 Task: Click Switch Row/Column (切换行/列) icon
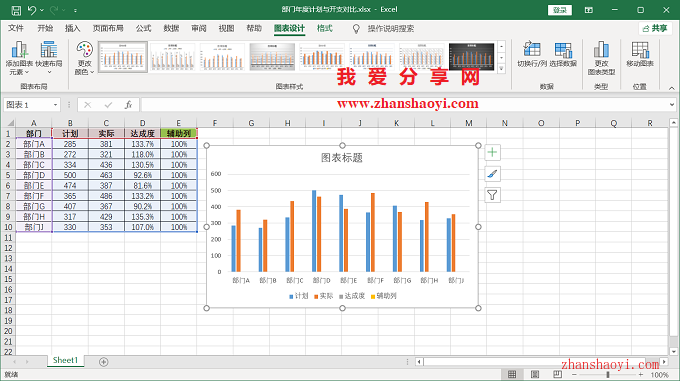[x=532, y=54]
